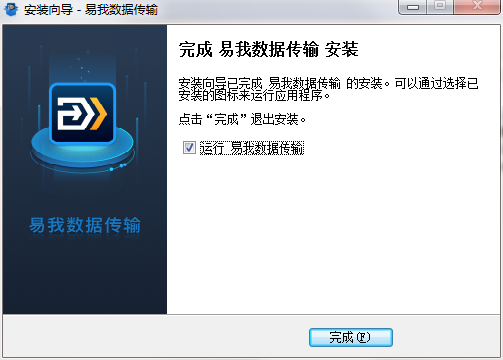Click the 安装向导 - 易我数据传输 window title text
Image resolution: width=503 pixels, height=360 pixels.
point(91,9)
